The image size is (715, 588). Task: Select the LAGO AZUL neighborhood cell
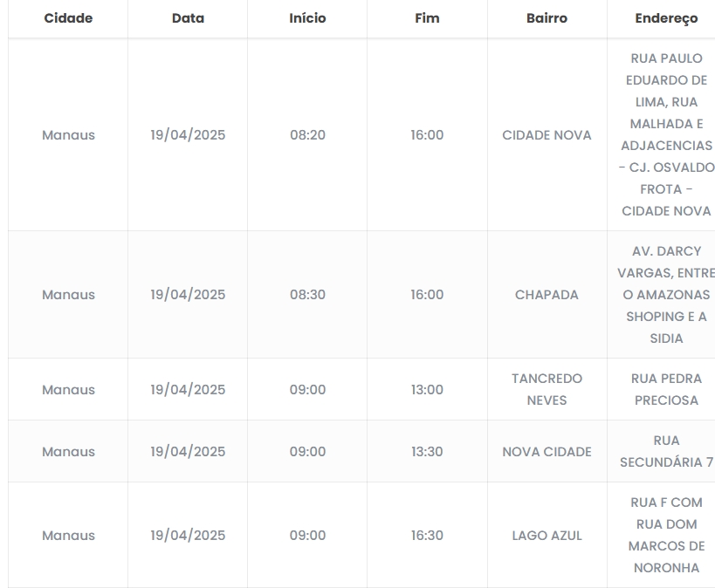tap(547, 536)
